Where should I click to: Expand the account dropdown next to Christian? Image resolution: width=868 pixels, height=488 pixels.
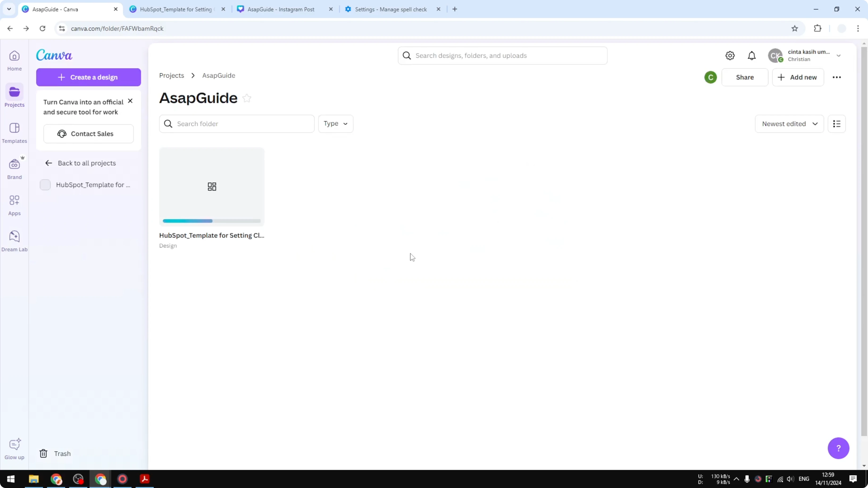pyautogui.click(x=839, y=56)
